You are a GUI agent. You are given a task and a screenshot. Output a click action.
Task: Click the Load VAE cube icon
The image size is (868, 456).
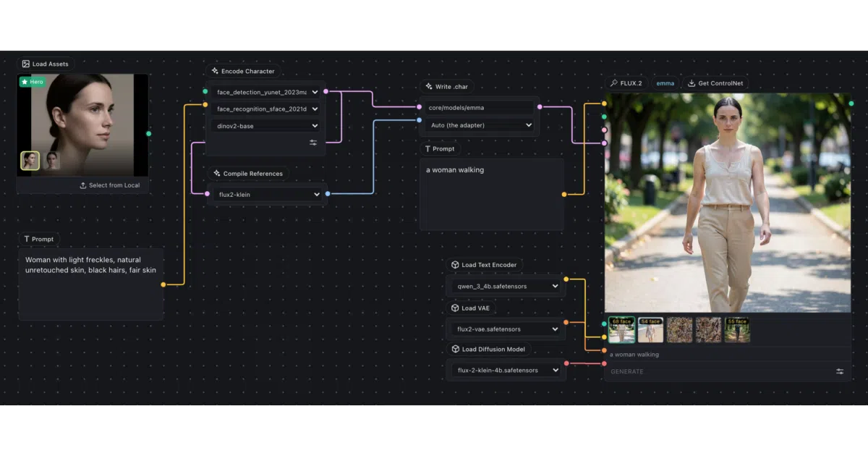pyautogui.click(x=455, y=308)
